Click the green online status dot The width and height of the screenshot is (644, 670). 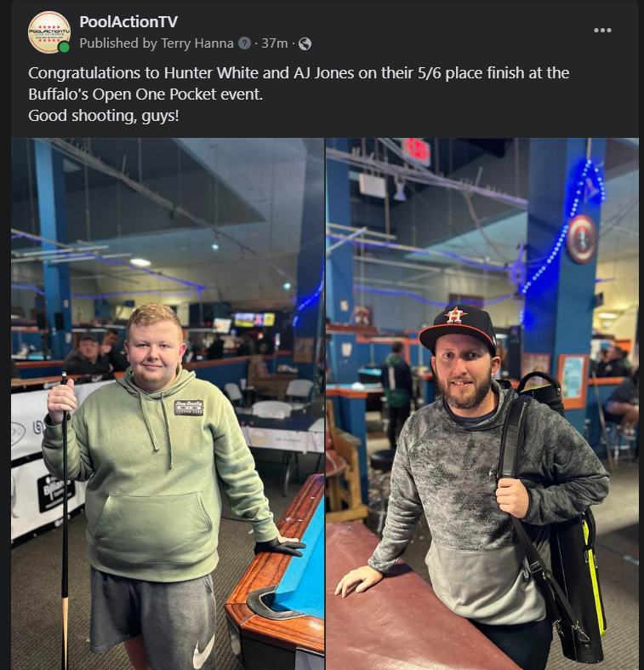(x=64, y=48)
